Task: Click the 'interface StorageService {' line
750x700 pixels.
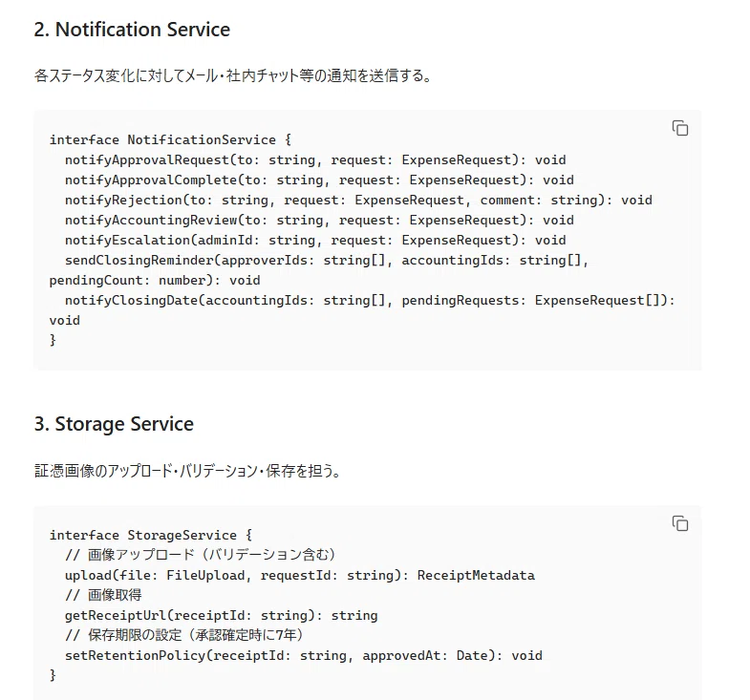Action: [x=151, y=535]
